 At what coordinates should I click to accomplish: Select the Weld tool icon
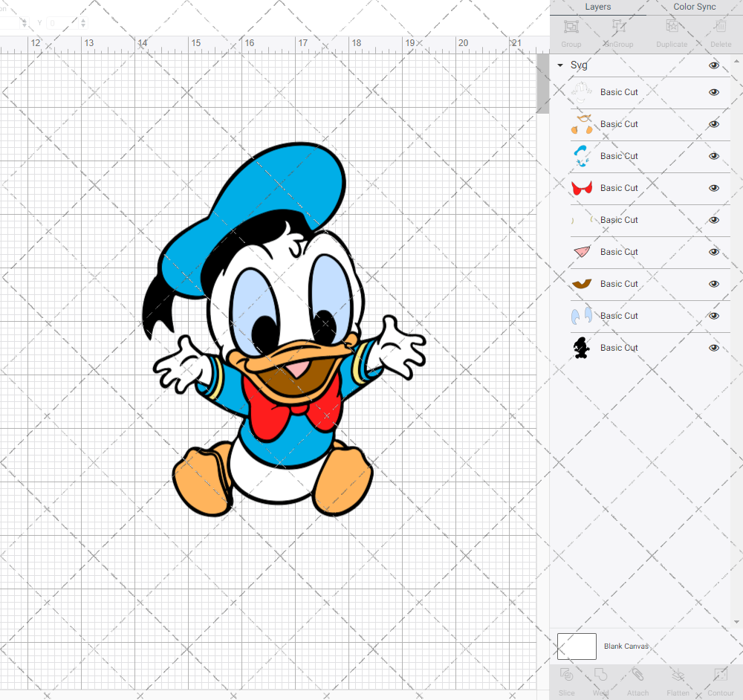[x=600, y=675]
